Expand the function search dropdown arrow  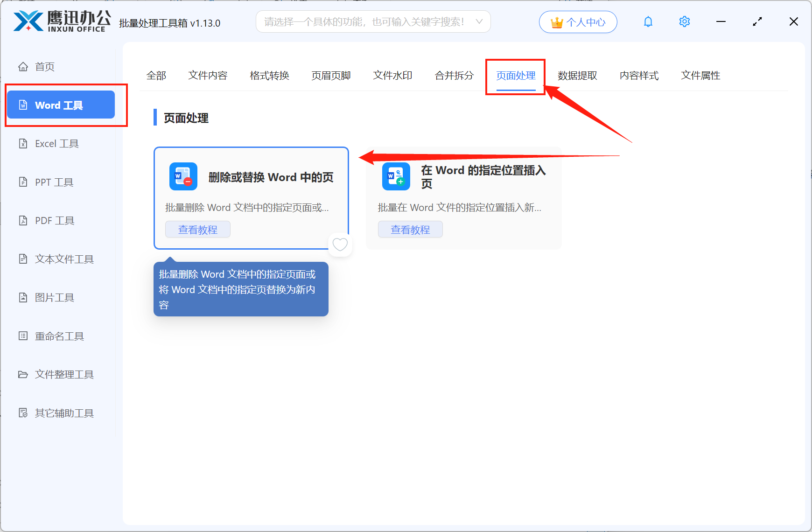click(x=479, y=21)
